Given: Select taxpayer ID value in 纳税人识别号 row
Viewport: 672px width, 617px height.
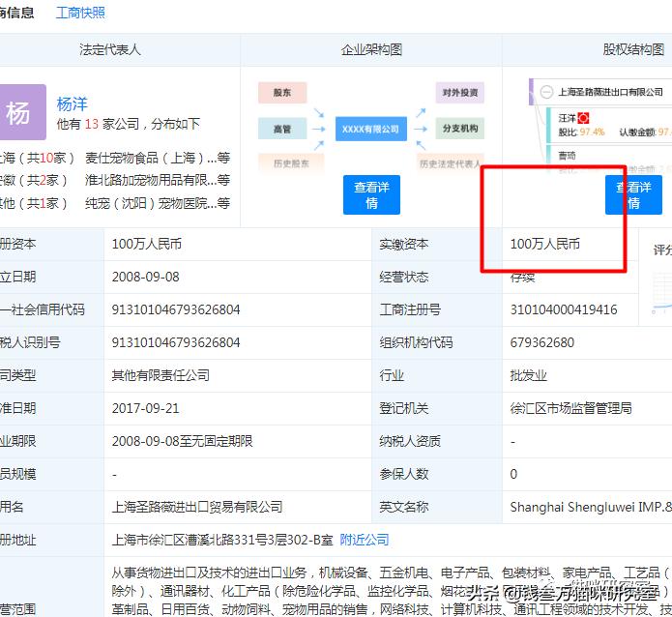Looking at the screenshot, I should point(176,342).
